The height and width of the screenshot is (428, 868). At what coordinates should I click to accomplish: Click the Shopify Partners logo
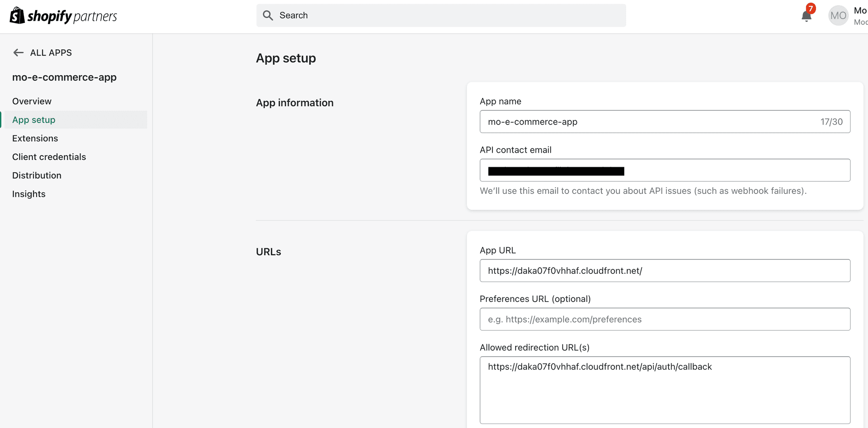tap(63, 16)
